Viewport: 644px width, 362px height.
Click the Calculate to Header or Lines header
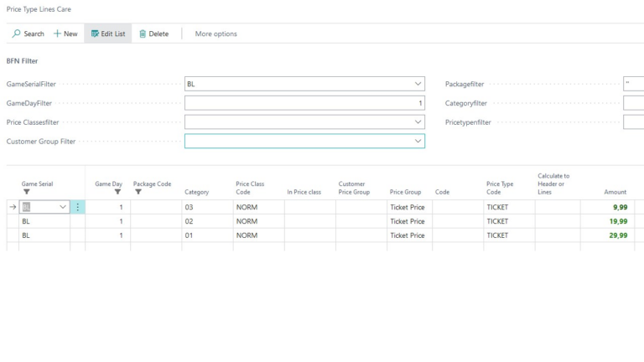[x=553, y=184]
